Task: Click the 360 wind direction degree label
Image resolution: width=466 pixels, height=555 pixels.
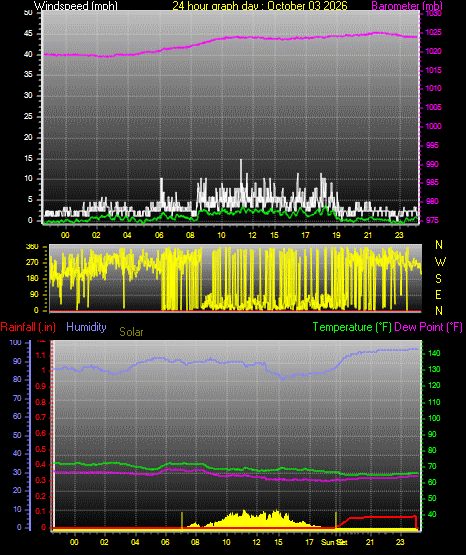Action: [33, 247]
